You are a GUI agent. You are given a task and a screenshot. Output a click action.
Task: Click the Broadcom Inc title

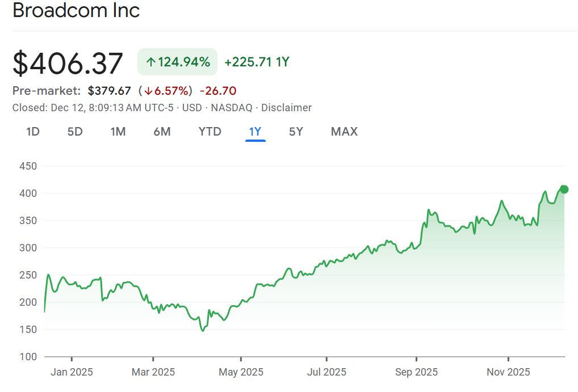(x=76, y=10)
